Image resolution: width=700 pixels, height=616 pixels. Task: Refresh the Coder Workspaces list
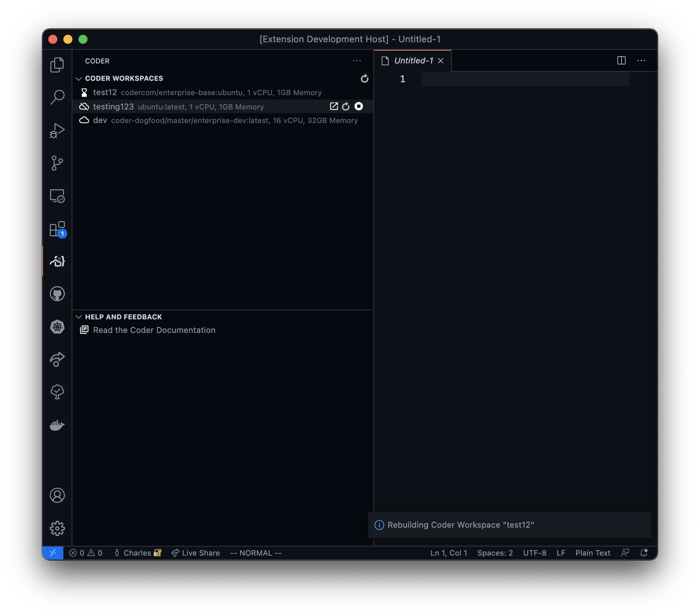(364, 79)
